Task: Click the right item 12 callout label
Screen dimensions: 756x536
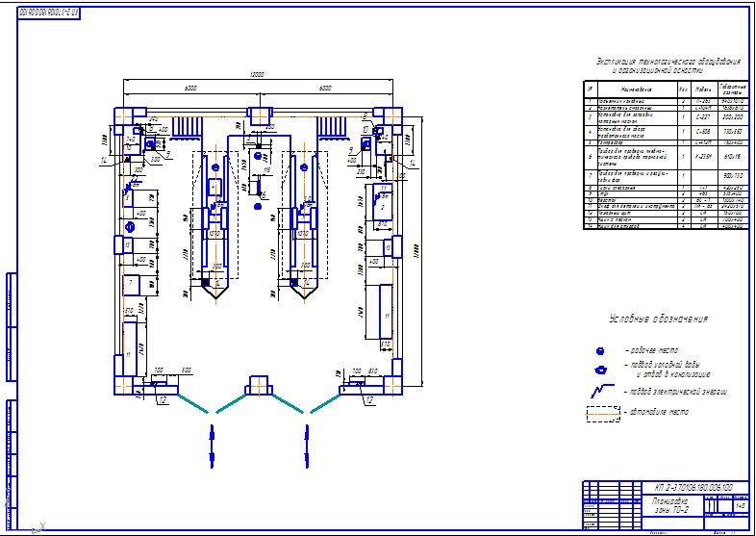Action: [x=369, y=397]
